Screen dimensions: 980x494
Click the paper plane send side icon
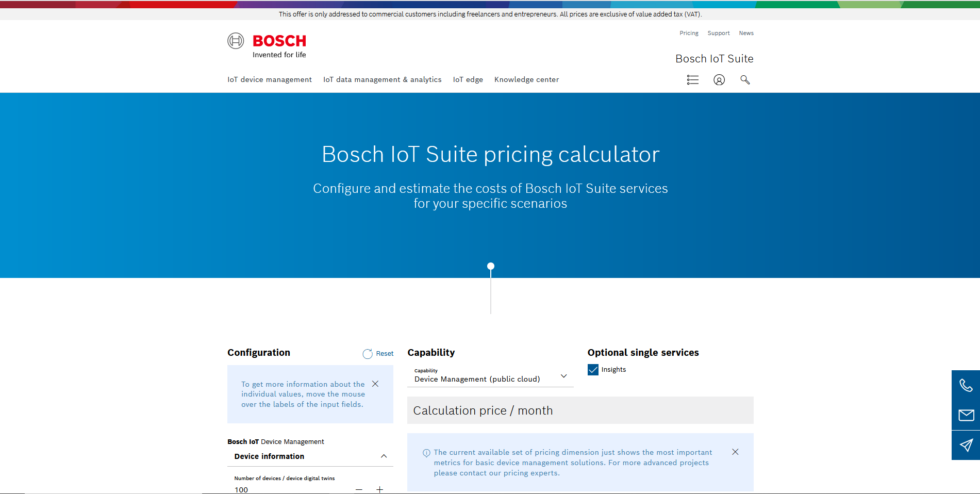[x=966, y=445]
